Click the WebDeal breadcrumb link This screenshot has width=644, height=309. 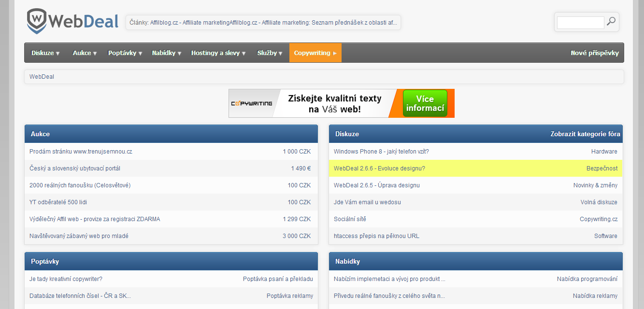(42, 77)
